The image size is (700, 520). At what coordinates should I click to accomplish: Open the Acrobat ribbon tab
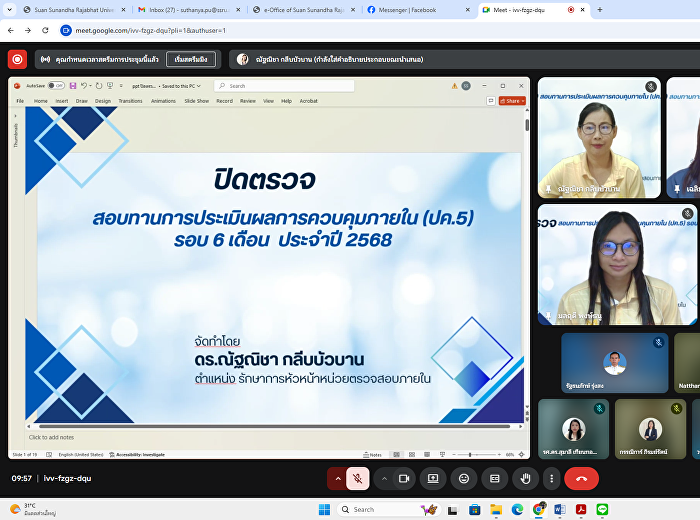click(308, 101)
